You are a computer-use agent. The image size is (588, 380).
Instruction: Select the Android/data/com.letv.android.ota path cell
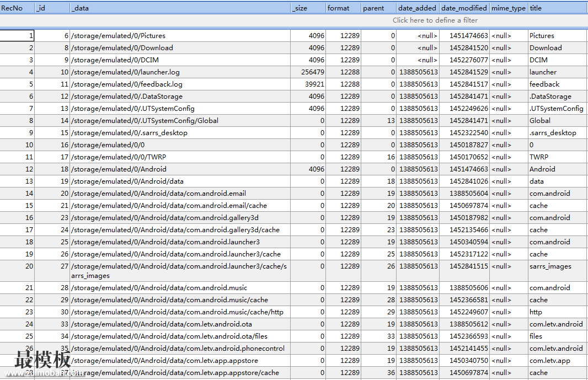coord(180,324)
